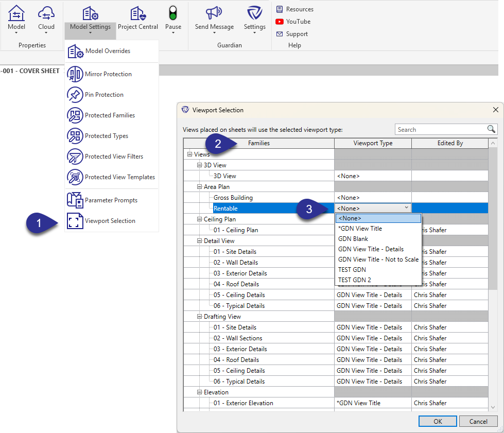Screen dimensions: 504x433
Task: Toggle the Rentable viewport type dropdown arrow
Action: (x=407, y=207)
